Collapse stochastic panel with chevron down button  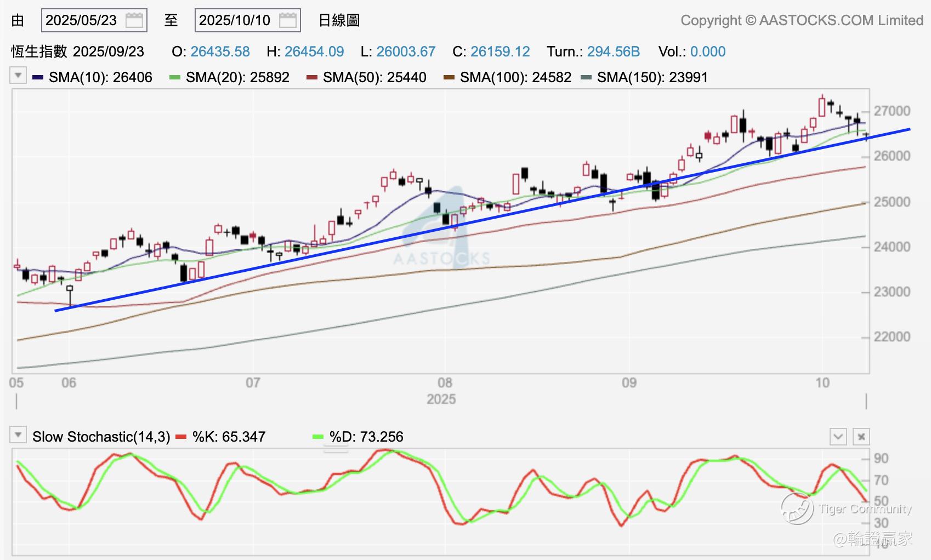pos(838,437)
